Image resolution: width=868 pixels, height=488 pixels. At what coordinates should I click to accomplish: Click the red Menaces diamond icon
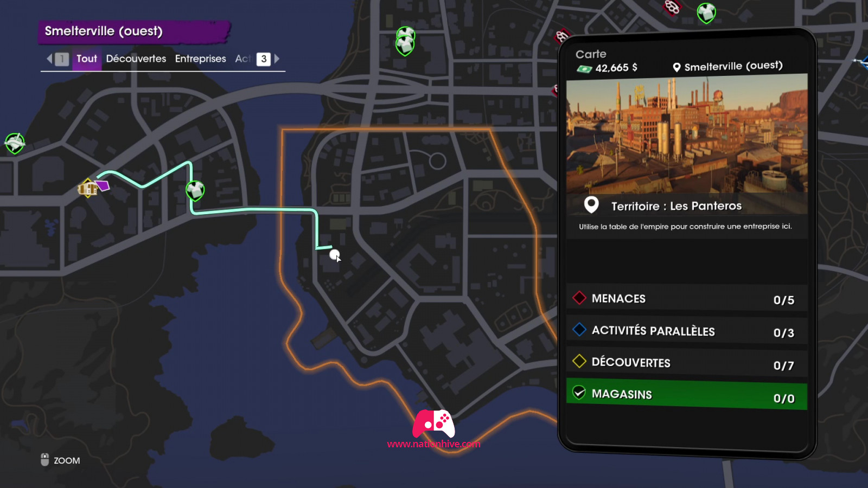[579, 298]
